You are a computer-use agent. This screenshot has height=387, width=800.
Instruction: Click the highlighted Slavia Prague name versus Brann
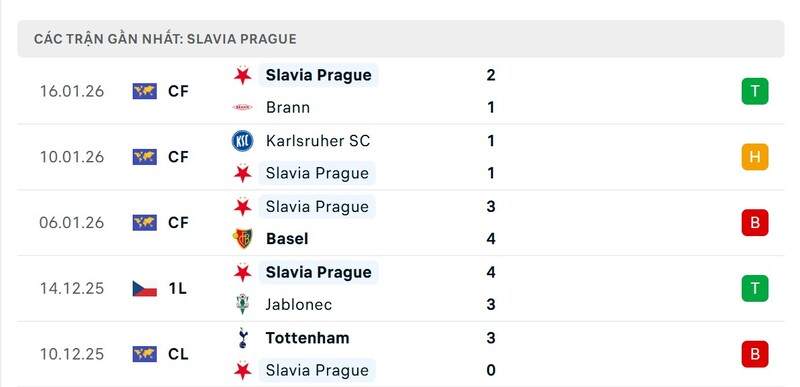pyautogui.click(x=318, y=75)
